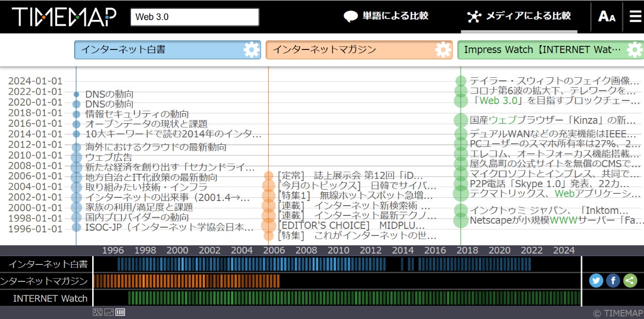Open the hamburger menu
The height and width of the screenshot is (319, 644).
(635, 16)
